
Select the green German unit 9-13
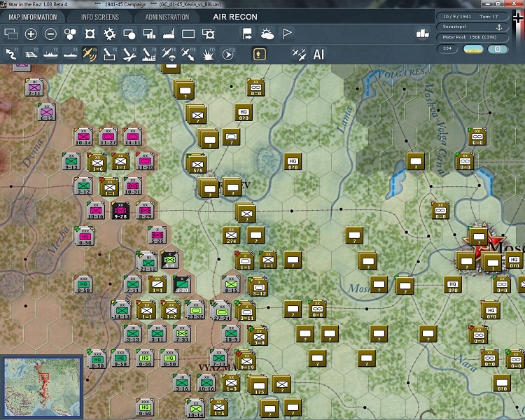coord(71,162)
